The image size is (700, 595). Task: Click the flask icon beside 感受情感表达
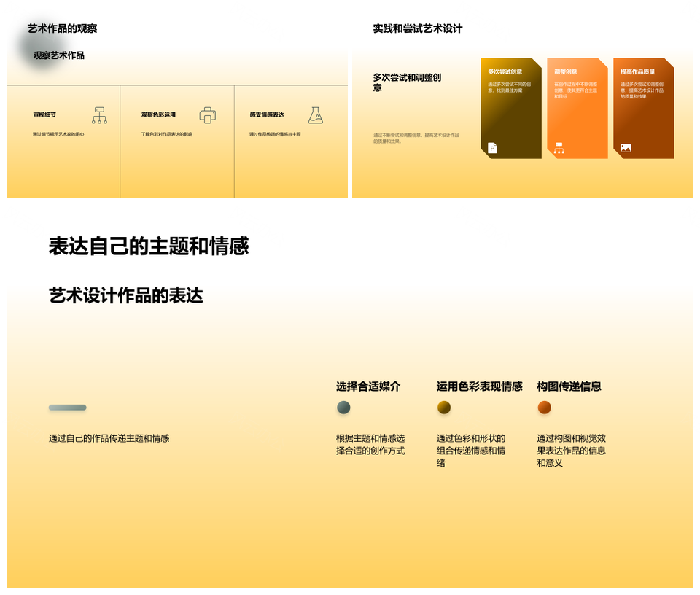315,115
